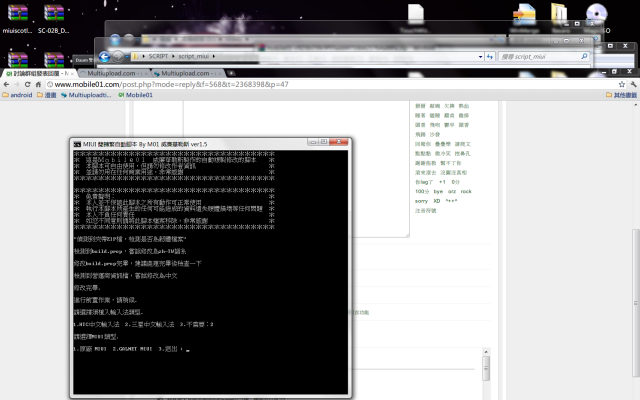This screenshot has height=400, width=640.
Task: Select the SCRIPT folder in Explorer breadcrumb
Action: (158, 56)
